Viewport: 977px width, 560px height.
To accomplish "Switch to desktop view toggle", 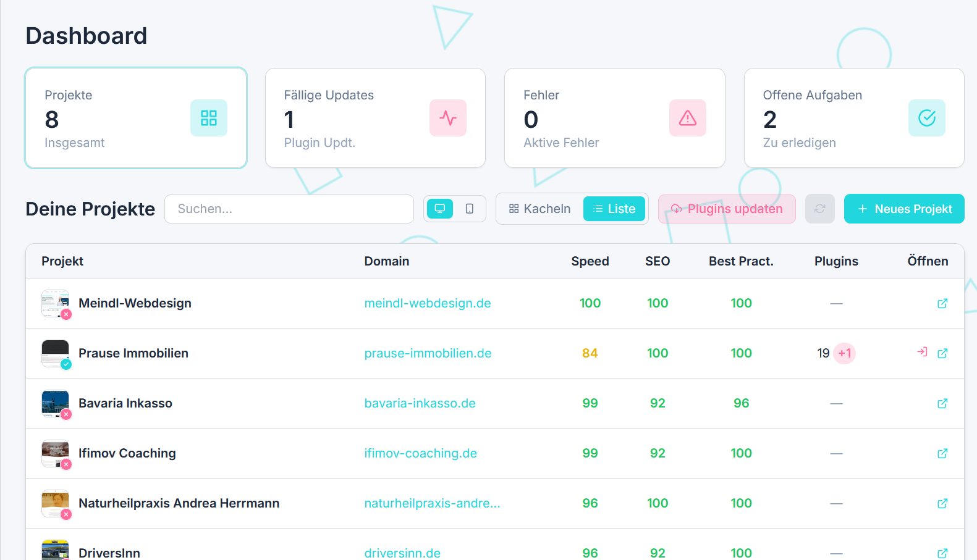I will (440, 209).
